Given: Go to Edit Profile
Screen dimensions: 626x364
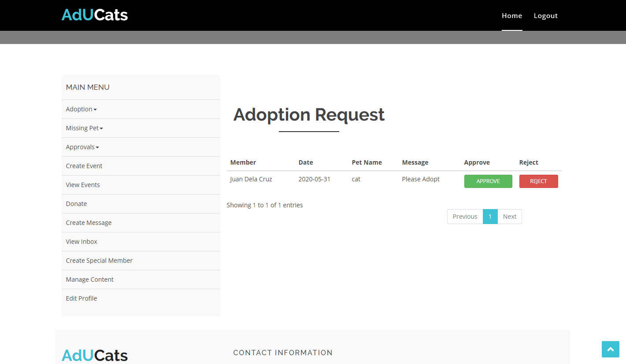Looking at the screenshot, I should [x=81, y=298].
